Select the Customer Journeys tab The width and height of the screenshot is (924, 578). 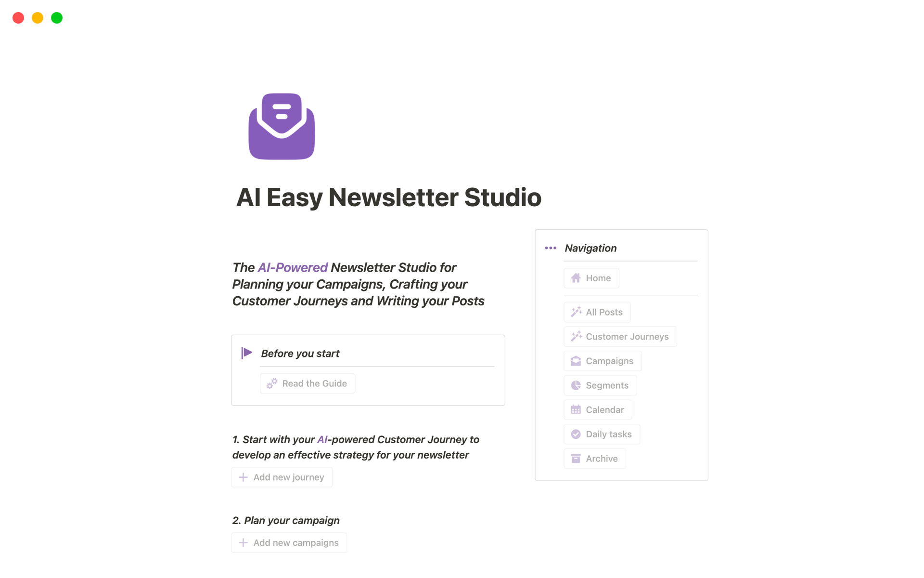tap(620, 336)
